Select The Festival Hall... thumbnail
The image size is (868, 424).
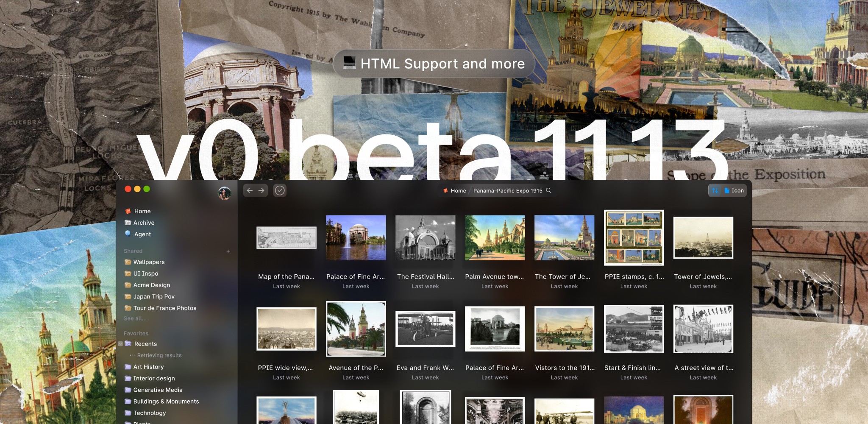point(426,237)
